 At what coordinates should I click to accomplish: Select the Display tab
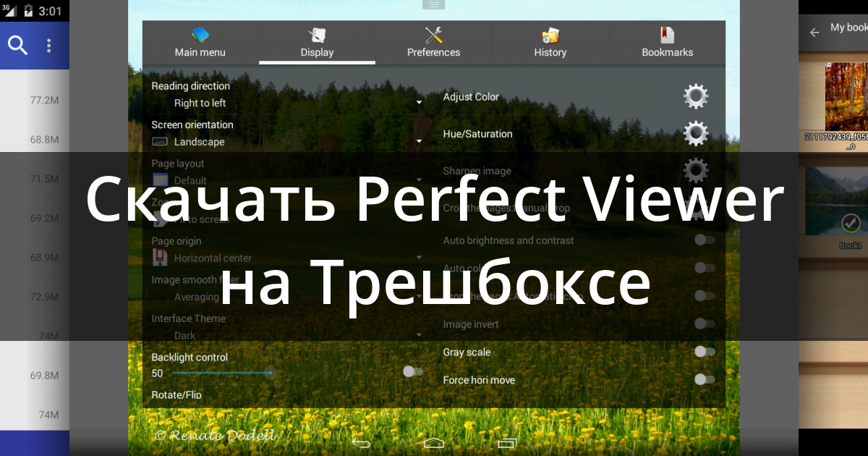(x=317, y=43)
